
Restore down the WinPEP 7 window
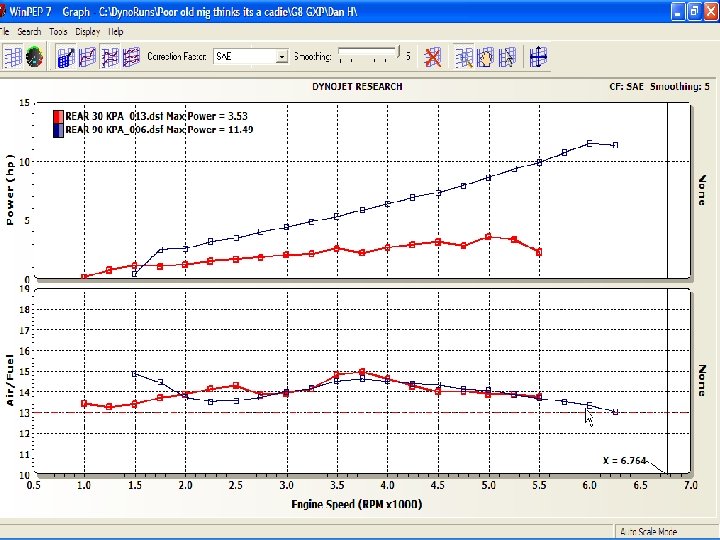694,11
